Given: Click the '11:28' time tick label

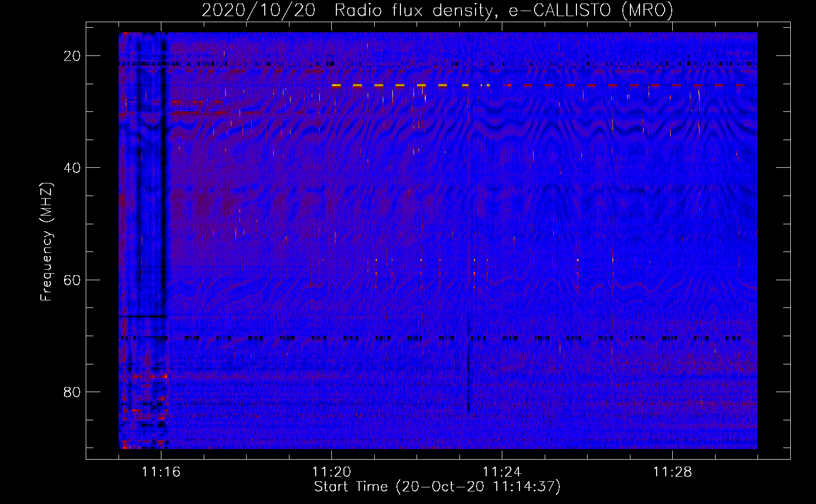Looking at the screenshot, I should click(x=672, y=472).
